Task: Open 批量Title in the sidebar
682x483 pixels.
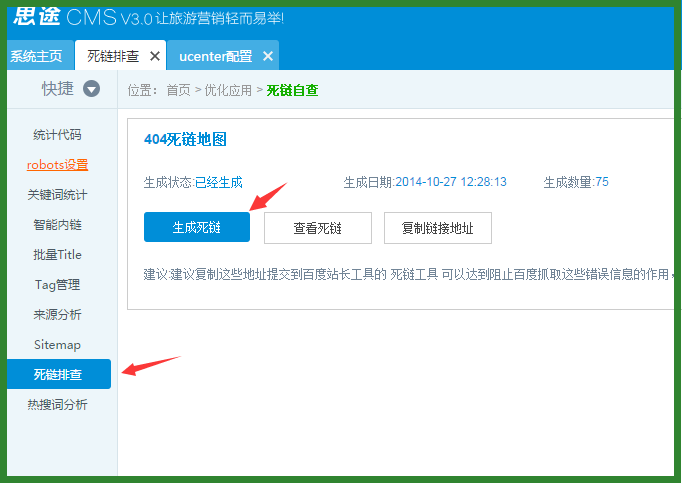Action: tap(57, 255)
